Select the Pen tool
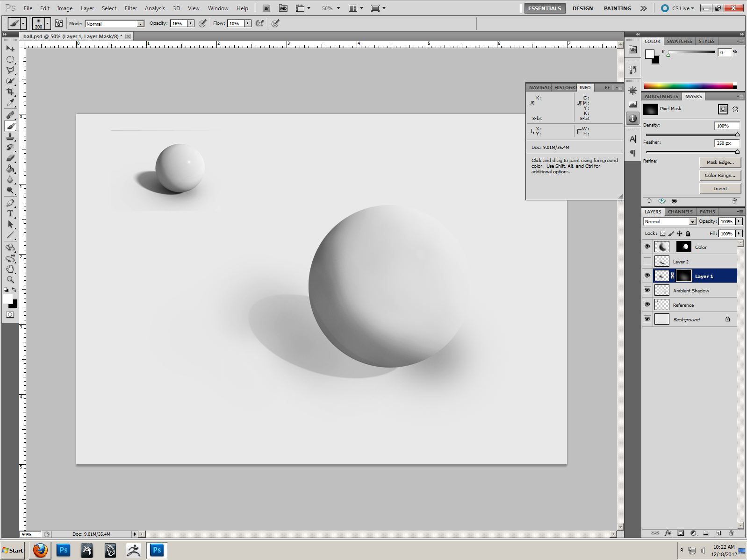 pyautogui.click(x=10, y=203)
